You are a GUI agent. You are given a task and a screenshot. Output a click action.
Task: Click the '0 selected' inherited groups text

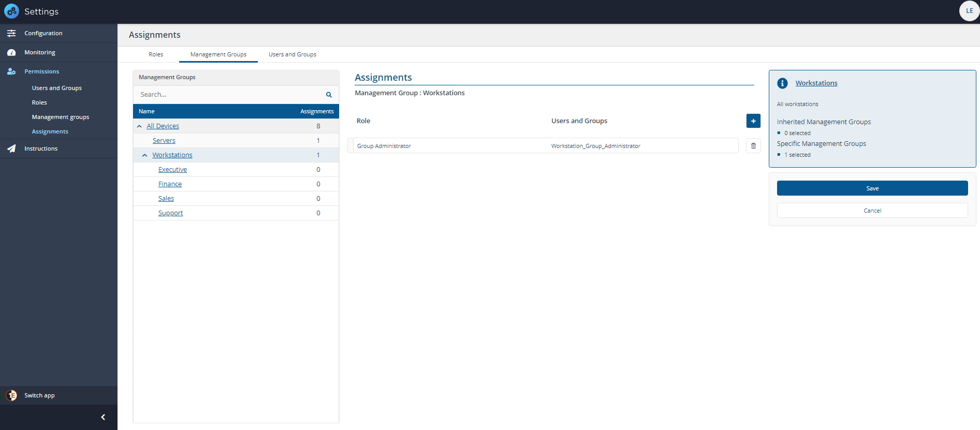(x=797, y=133)
